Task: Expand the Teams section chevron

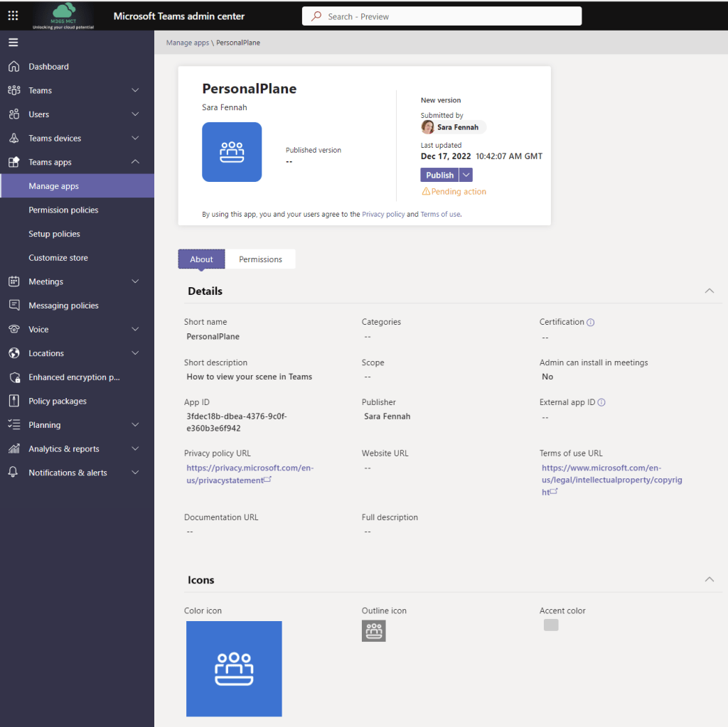Action: click(135, 90)
